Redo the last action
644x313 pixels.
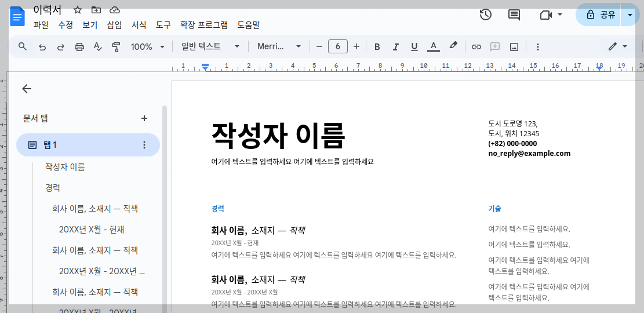(x=61, y=47)
